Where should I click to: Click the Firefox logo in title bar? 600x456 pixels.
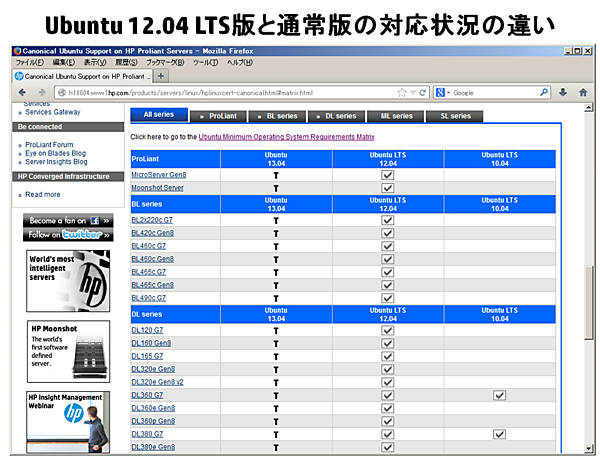click(17, 51)
